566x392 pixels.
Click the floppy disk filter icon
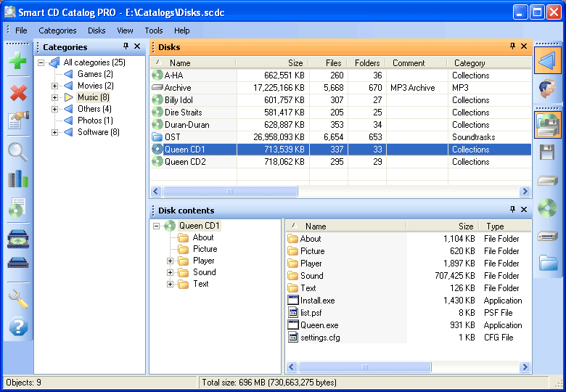(548, 152)
